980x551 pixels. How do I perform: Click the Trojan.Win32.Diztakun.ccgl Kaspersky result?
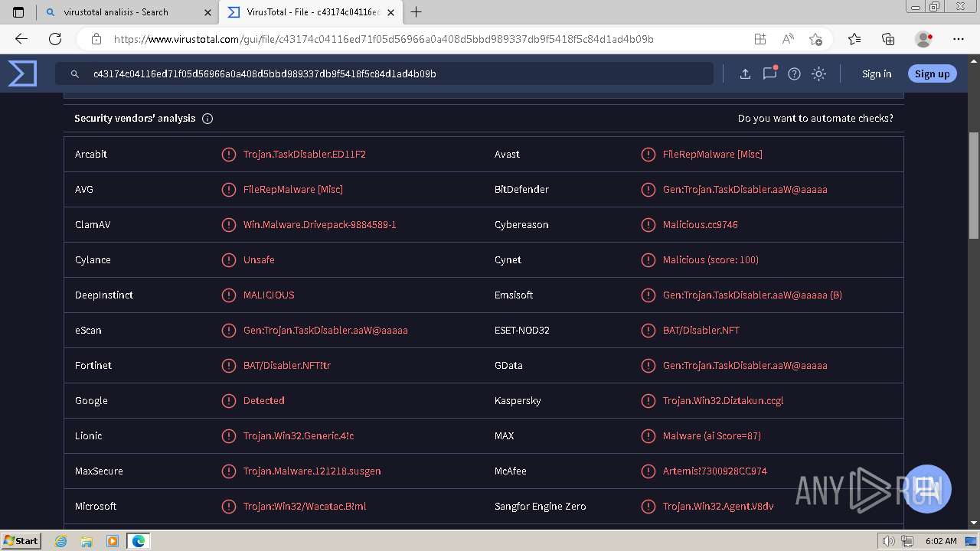[724, 401]
